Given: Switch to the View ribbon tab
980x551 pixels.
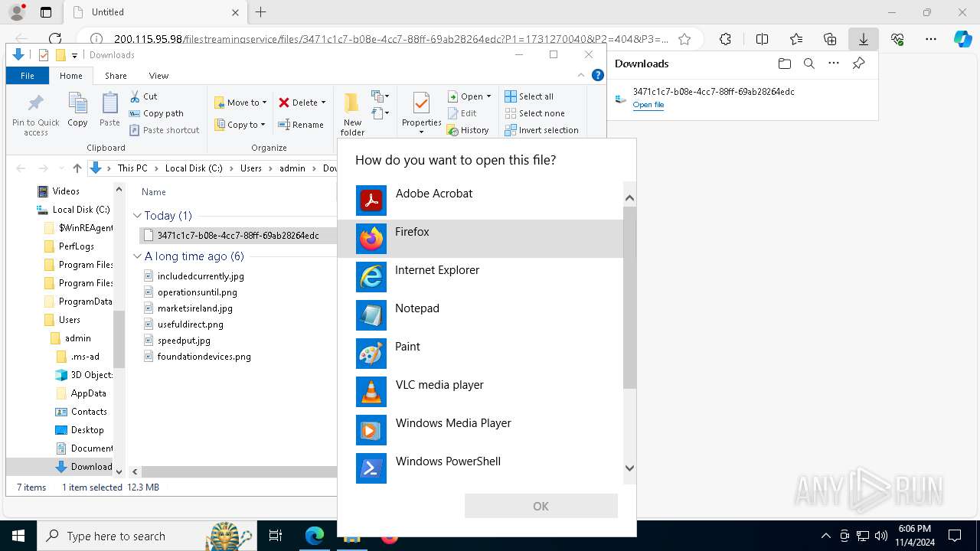Looking at the screenshot, I should [158, 76].
